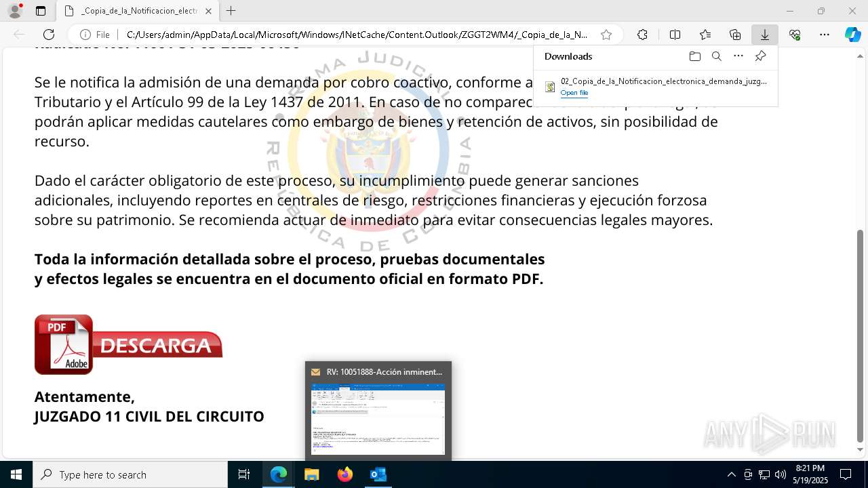Click downloaded file 02_Copia_de_la_Notificacion entry

(655, 86)
